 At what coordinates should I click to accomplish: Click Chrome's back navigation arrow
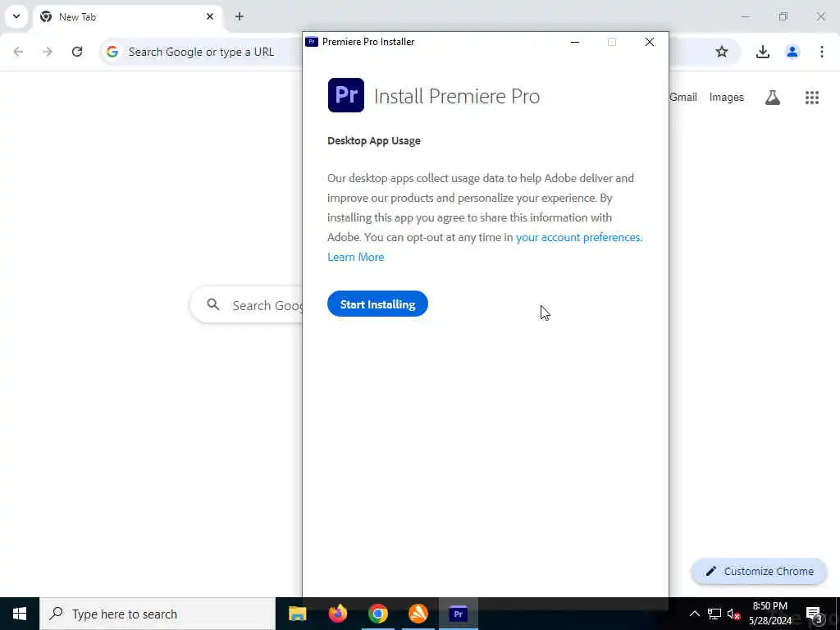(x=18, y=52)
